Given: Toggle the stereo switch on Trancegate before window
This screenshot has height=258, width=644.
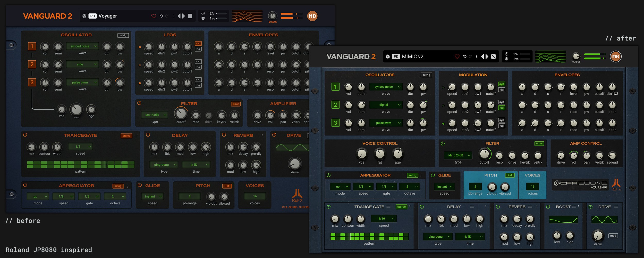Looking at the screenshot, I should pyautogui.click(x=126, y=136).
